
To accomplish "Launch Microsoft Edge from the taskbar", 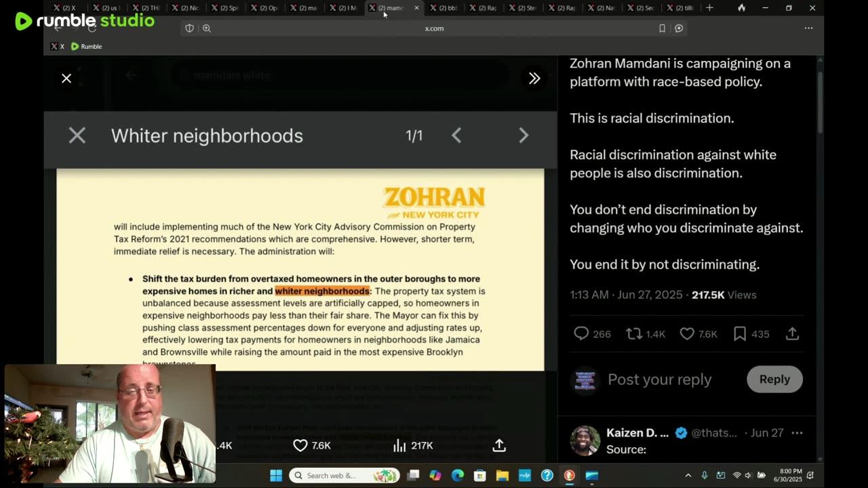I will coord(458,475).
